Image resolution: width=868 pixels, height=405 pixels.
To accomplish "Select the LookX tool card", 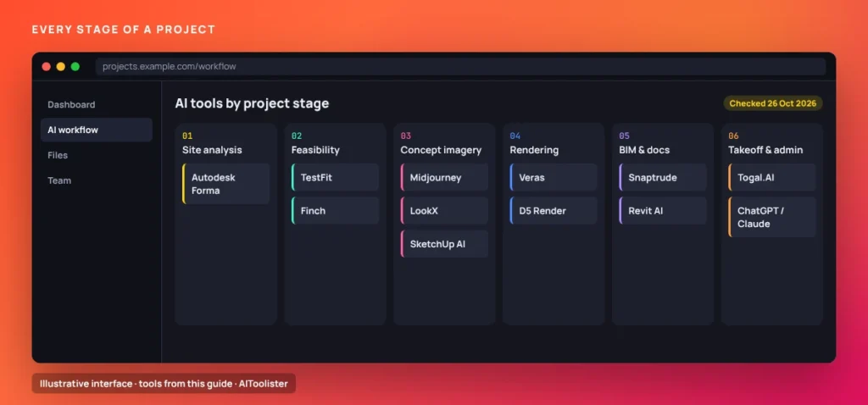I will tap(444, 210).
